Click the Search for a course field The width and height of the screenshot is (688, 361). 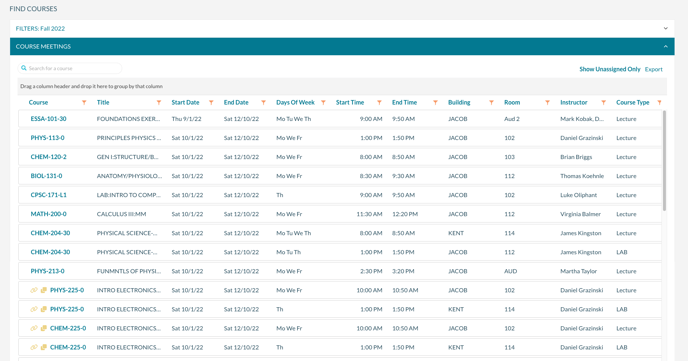pos(70,68)
